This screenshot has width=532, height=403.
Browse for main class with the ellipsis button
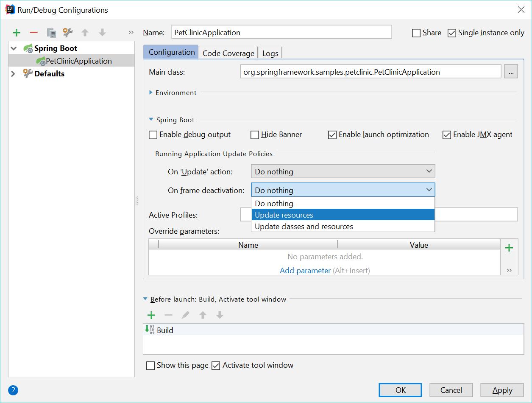tap(511, 72)
